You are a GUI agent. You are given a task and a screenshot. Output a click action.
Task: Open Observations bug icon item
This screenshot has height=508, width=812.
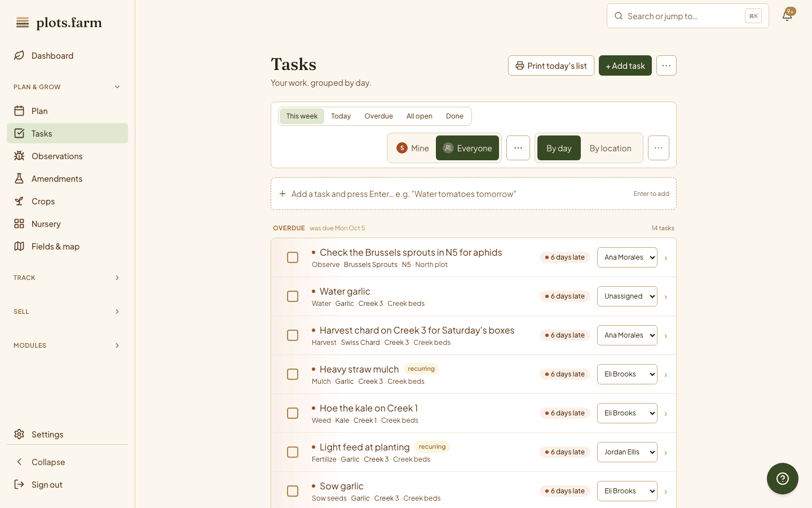(x=67, y=156)
